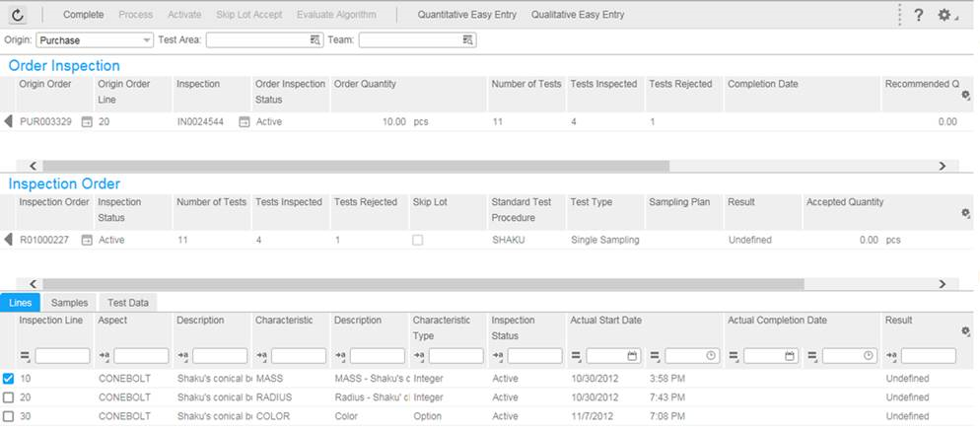Click the Complete button
This screenshot has width=980, height=432.
(84, 15)
